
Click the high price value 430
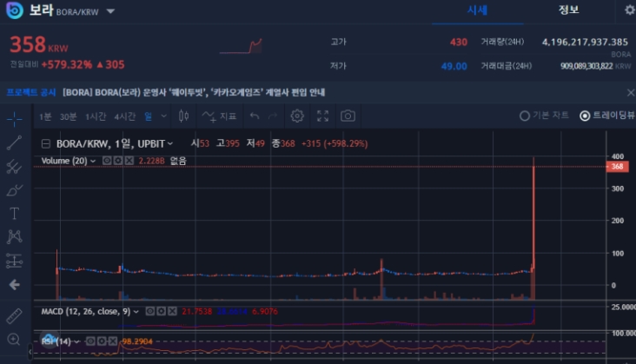[459, 43]
